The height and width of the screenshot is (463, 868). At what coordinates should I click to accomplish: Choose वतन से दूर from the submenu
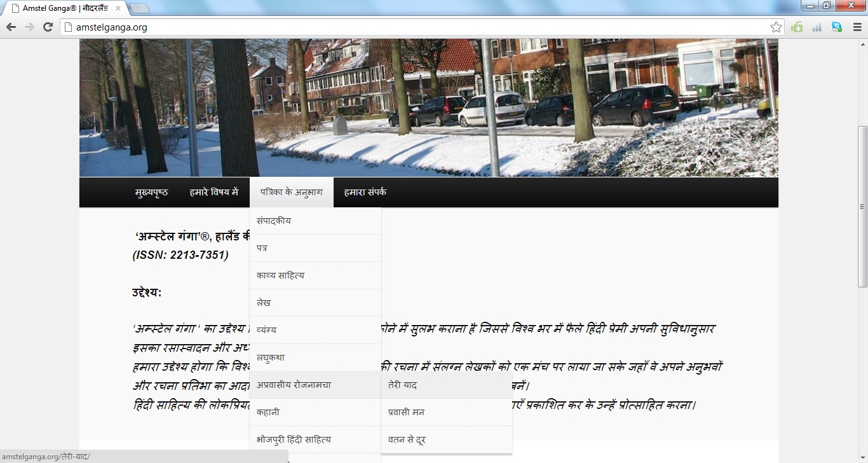[x=406, y=439]
